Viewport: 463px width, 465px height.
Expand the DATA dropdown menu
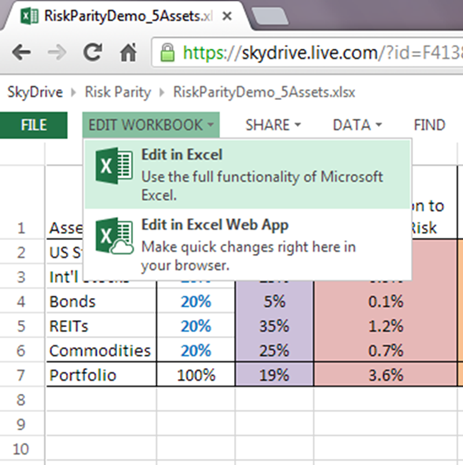pos(357,125)
